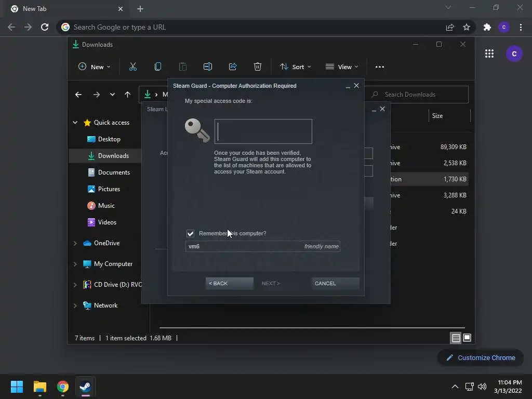Click CANCEL in Steam Guard dialog
This screenshot has height=399, width=532.
click(335, 283)
